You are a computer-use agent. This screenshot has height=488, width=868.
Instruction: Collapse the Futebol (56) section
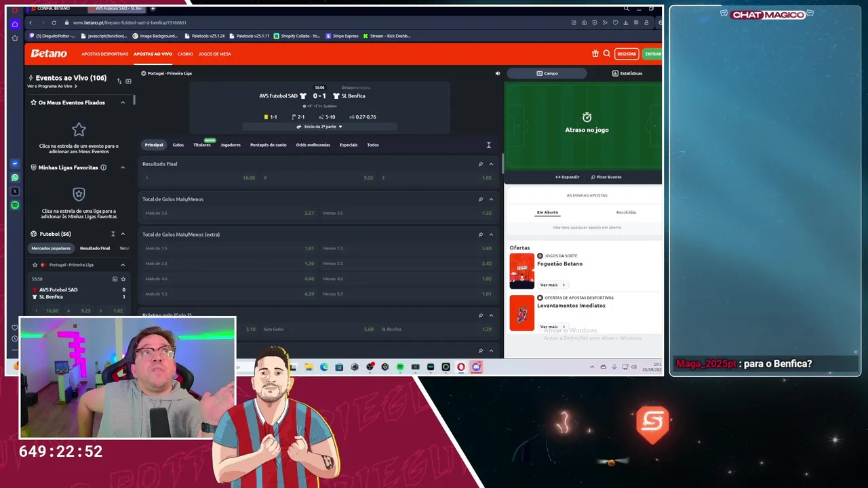(123, 234)
